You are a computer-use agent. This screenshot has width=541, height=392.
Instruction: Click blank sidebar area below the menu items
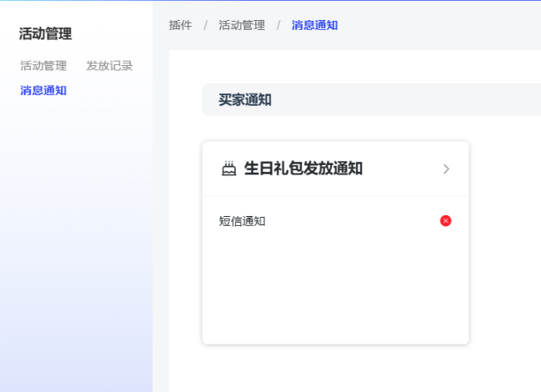[75, 250]
